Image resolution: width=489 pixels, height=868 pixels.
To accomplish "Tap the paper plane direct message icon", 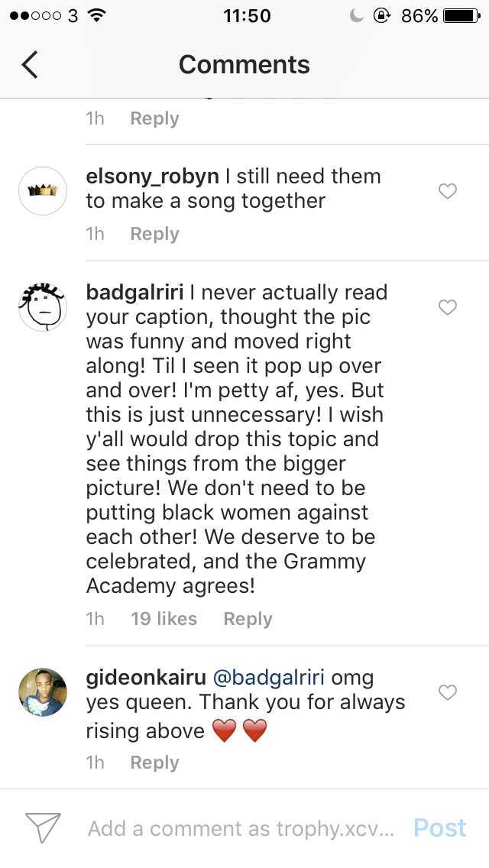I will point(43,828).
